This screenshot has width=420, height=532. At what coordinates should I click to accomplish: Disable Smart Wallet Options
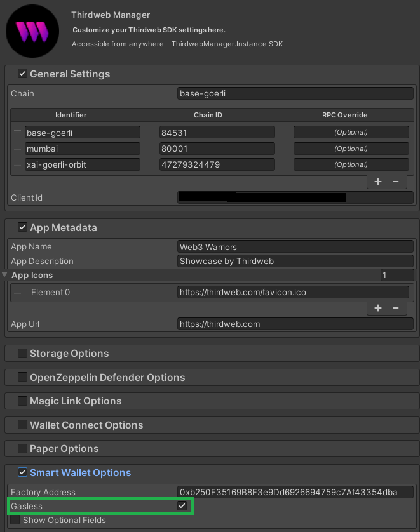point(22,472)
